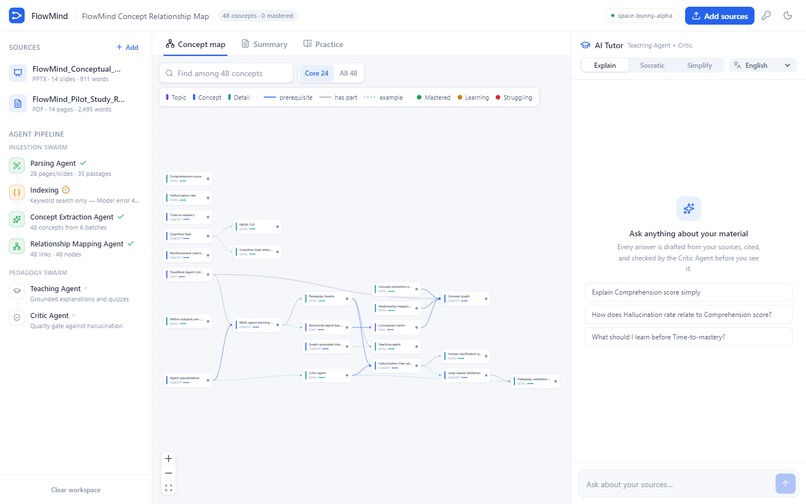The image size is (806, 504).
Task: Click the FlowMind logo icon
Action: (16, 16)
